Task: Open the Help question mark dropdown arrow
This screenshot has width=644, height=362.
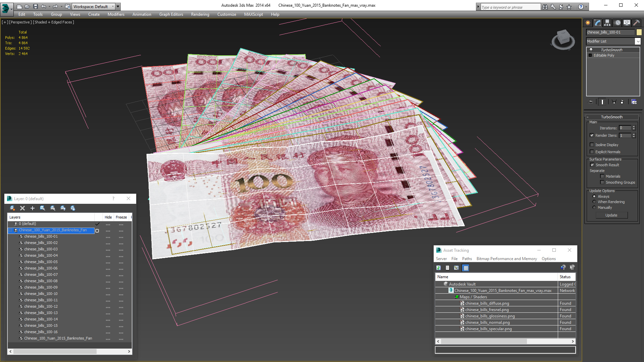Action: point(586,7)
